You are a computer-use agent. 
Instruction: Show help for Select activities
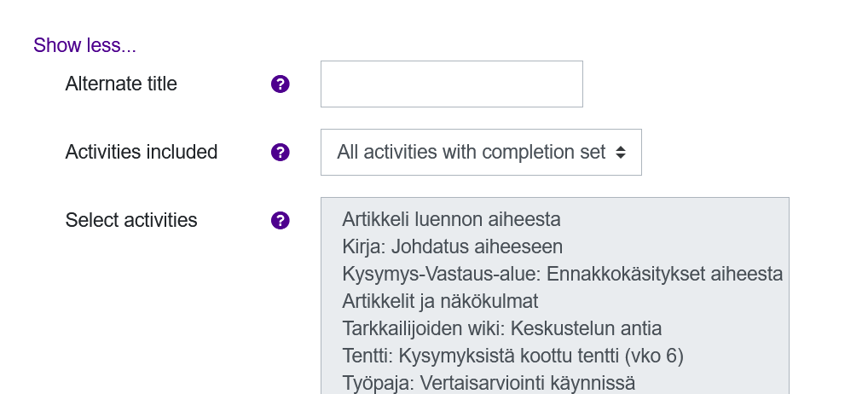click(281, 221)
